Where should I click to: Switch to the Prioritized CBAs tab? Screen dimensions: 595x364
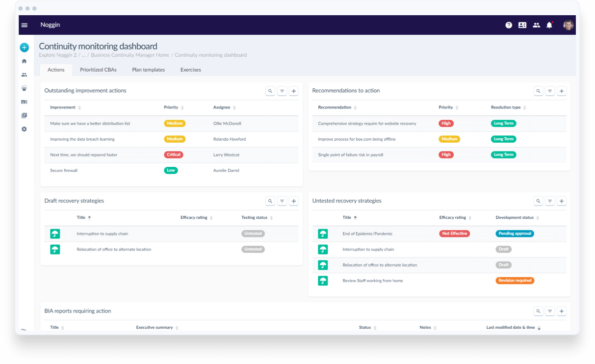point(98,70)
